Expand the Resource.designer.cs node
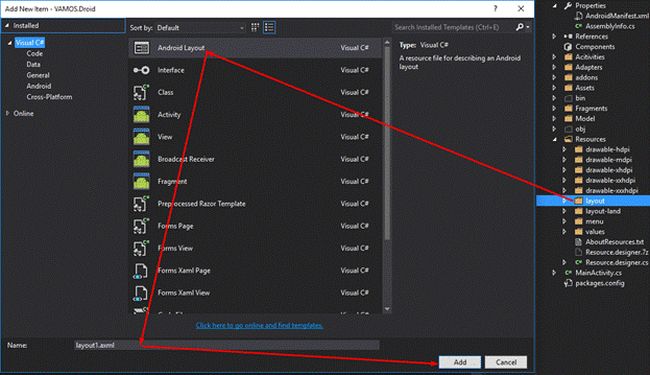This screenshot has height=375, width=650. point(564,262)
